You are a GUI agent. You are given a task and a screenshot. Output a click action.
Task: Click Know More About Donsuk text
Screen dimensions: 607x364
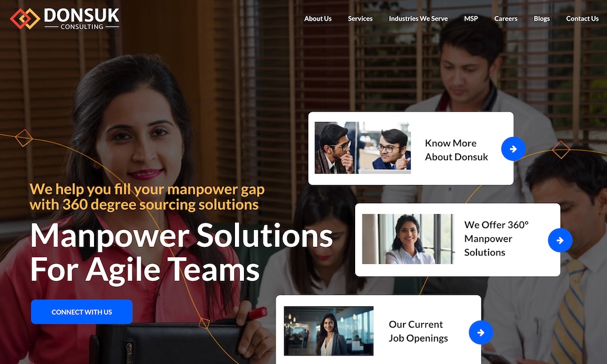[456, 150]
